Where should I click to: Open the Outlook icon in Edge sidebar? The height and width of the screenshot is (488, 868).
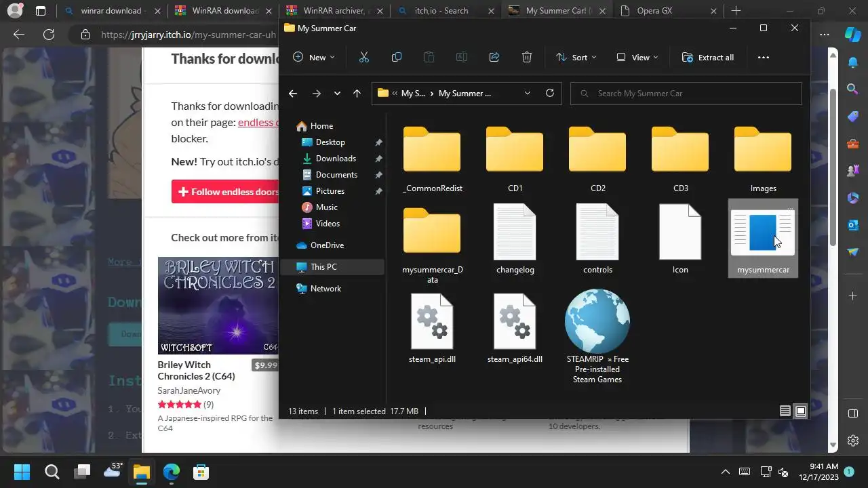tap(853, 224)
